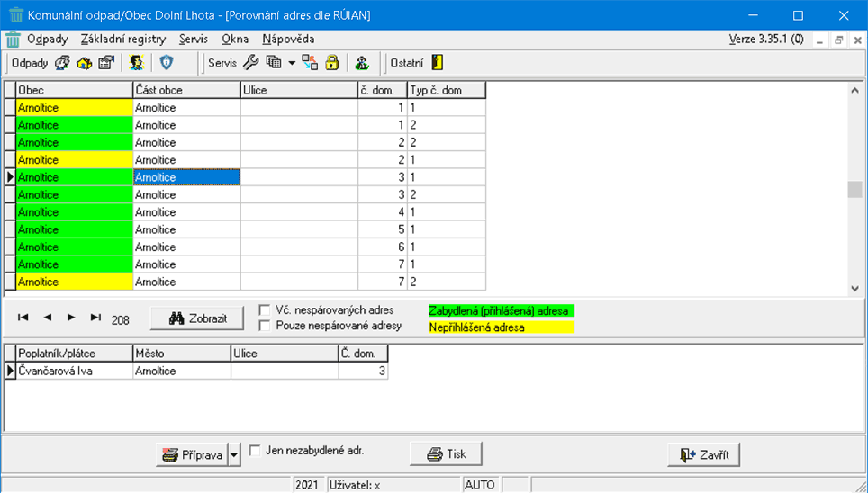The image size is (868, 493).
Task: Expand the windows icon dropdown arrow in toolbar
Action: click(292, 63)
